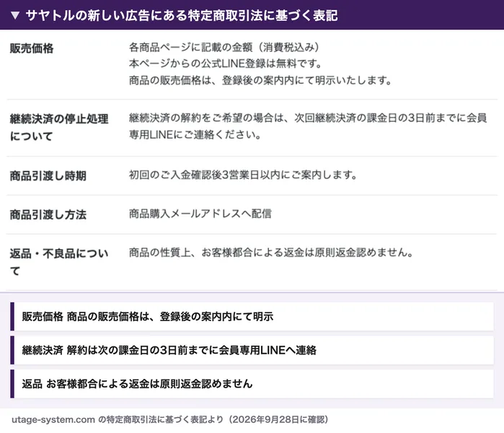Click summary card 継続決済 解約は次の課金日の3日前
Image resolution: width=504 pixels, height=433 pixels.
click(x=252, y=350)
